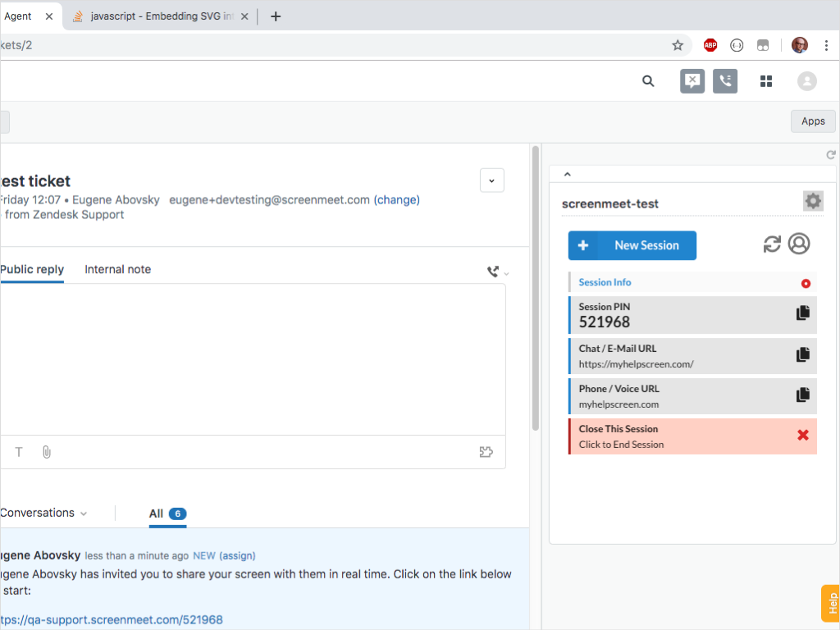Switch to the Internal note tab
840x630 pixels.
[117, 269]
